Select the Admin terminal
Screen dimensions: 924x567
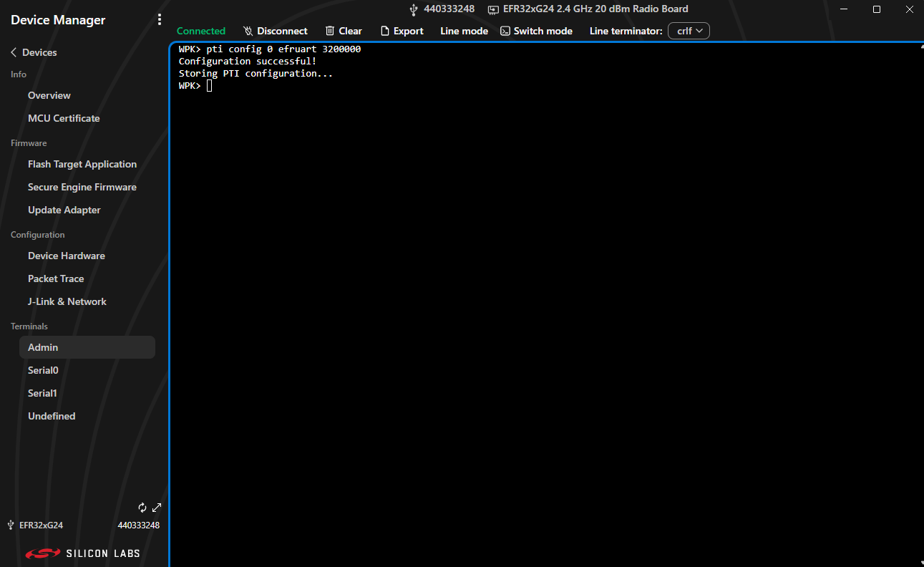pyautogui.click(x=87, y=347)
